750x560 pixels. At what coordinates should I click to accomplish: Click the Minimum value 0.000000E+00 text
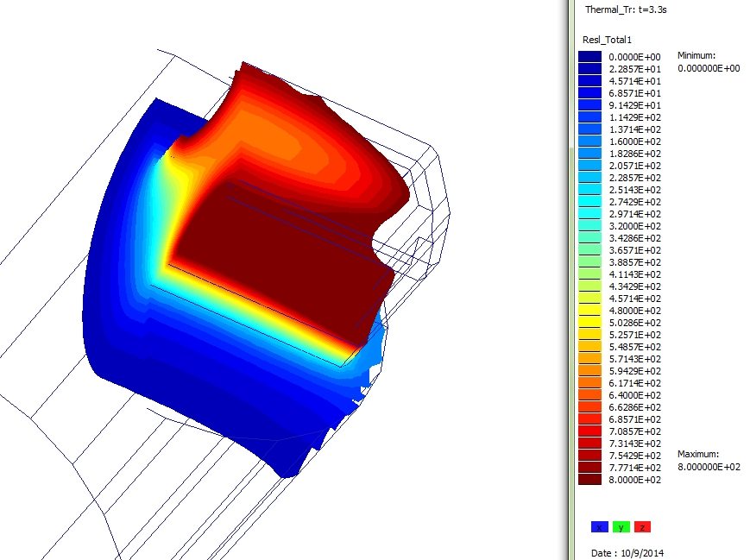(709, 68)
